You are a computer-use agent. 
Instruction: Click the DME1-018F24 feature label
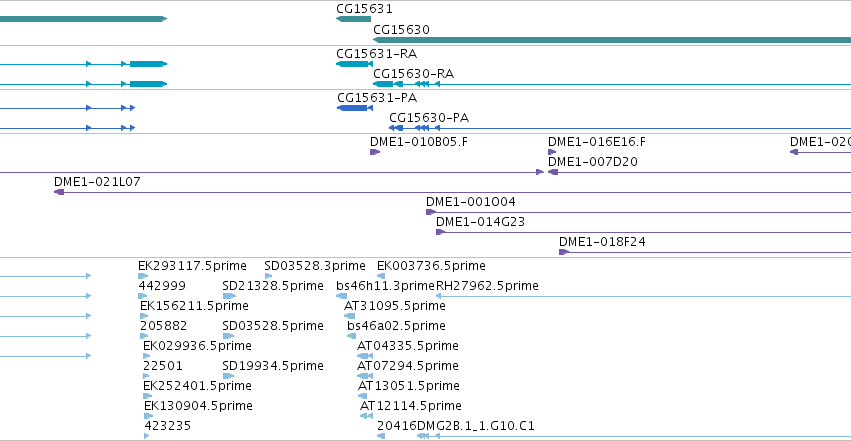tap(602, 242)
